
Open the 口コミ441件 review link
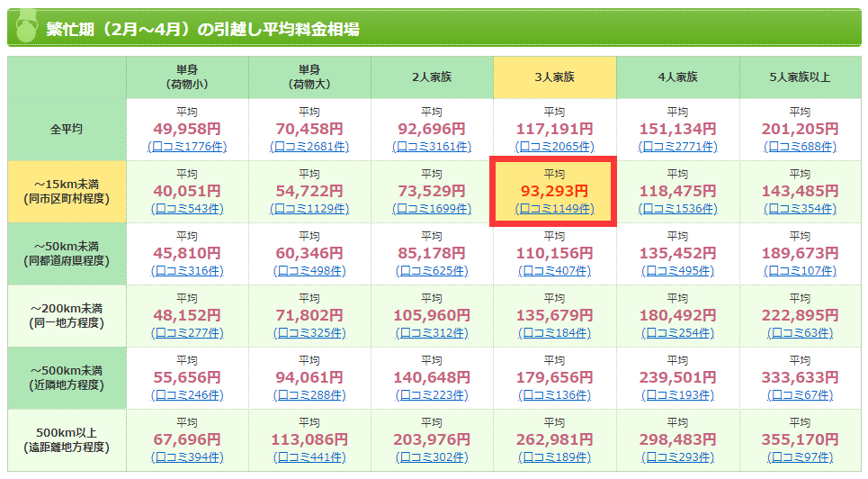coord(309,456)
